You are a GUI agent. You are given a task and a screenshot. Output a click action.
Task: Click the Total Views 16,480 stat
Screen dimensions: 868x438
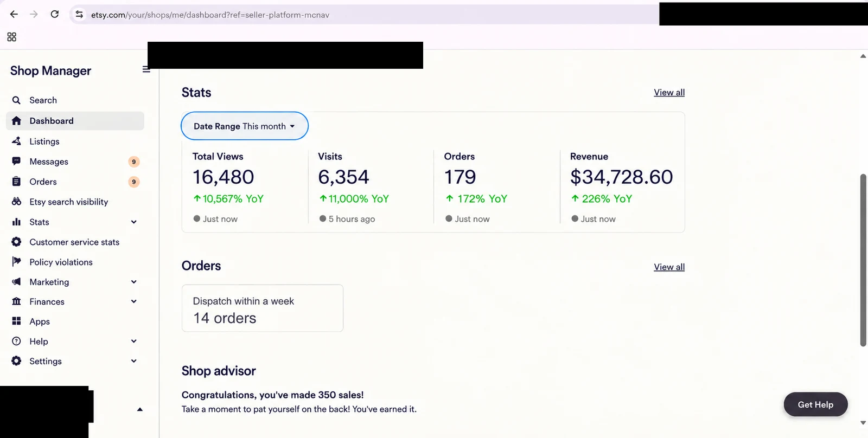pos(223,177)
